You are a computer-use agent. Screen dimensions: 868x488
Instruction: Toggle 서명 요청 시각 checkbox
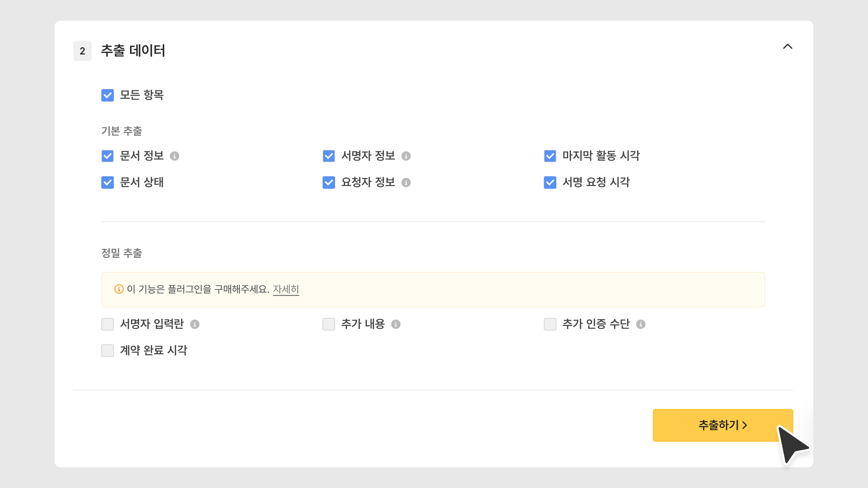550,183
